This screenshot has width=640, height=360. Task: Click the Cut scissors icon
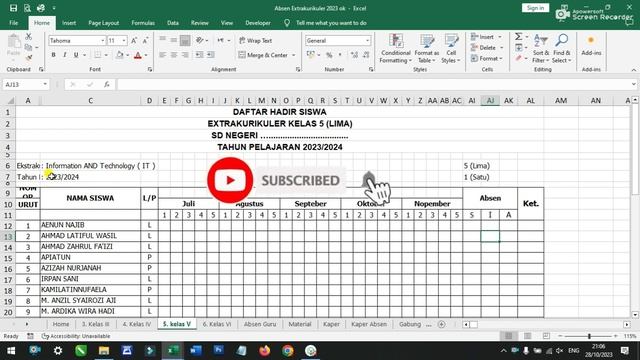click(29, 37)
